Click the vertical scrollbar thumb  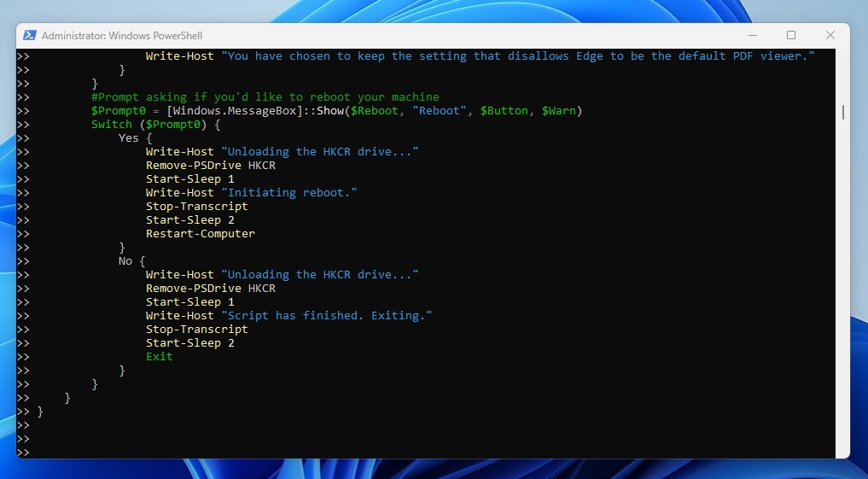[x=843, y=112]
